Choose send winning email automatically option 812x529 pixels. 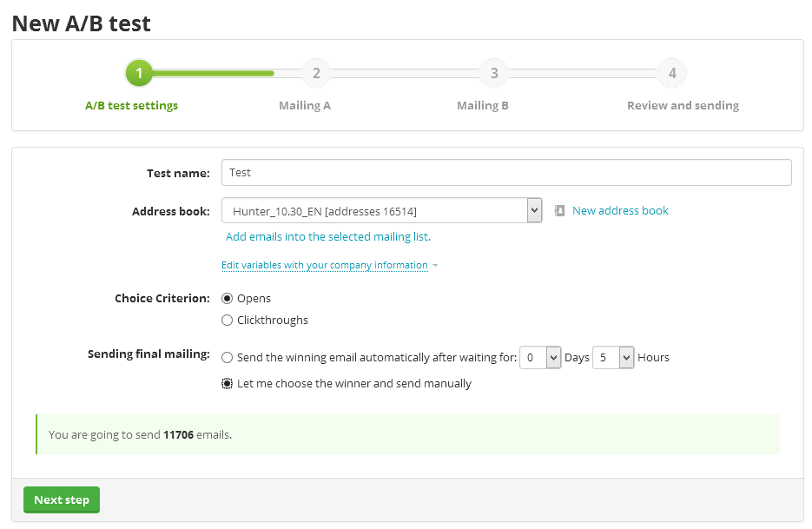[x=228, y=357]
